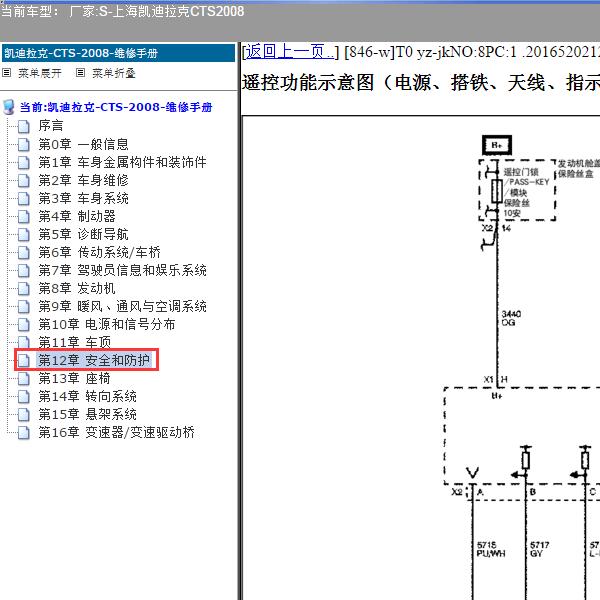Click the 3440 OG wire label
The height and width of the screenshot is (600, 600).
pos(511,318)
